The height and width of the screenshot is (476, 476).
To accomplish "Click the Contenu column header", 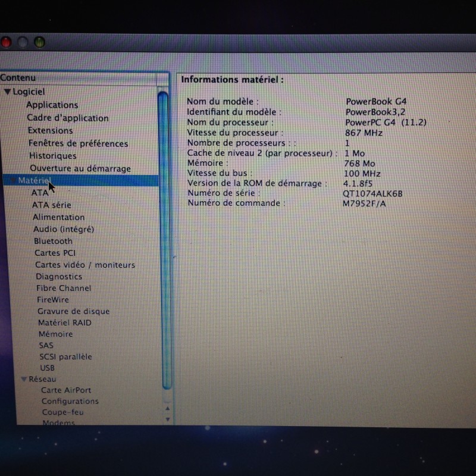I will click(x=79, y=78).
